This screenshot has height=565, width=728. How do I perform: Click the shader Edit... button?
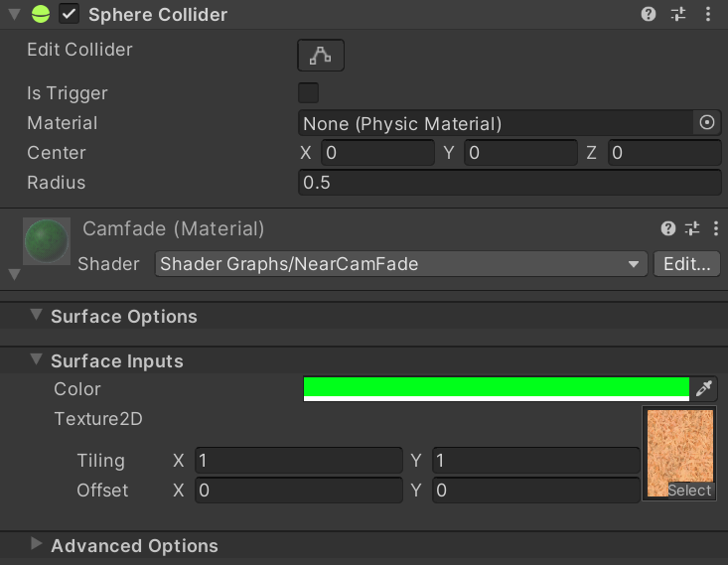686,264
